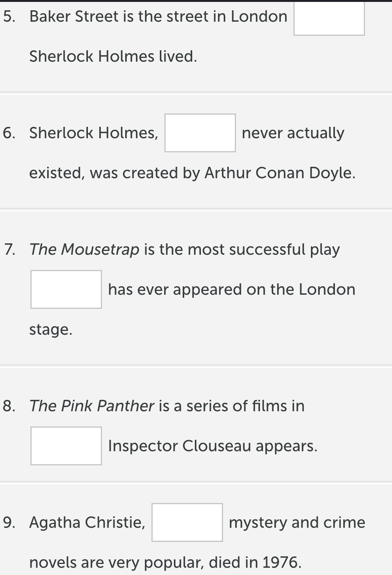The image size is (392, 575).
Task: Click the word 'stage.' in question 7
Action: pos(51,330)
